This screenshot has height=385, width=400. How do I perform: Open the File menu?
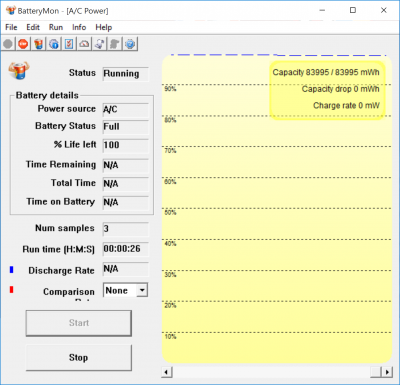click(11, 27)
